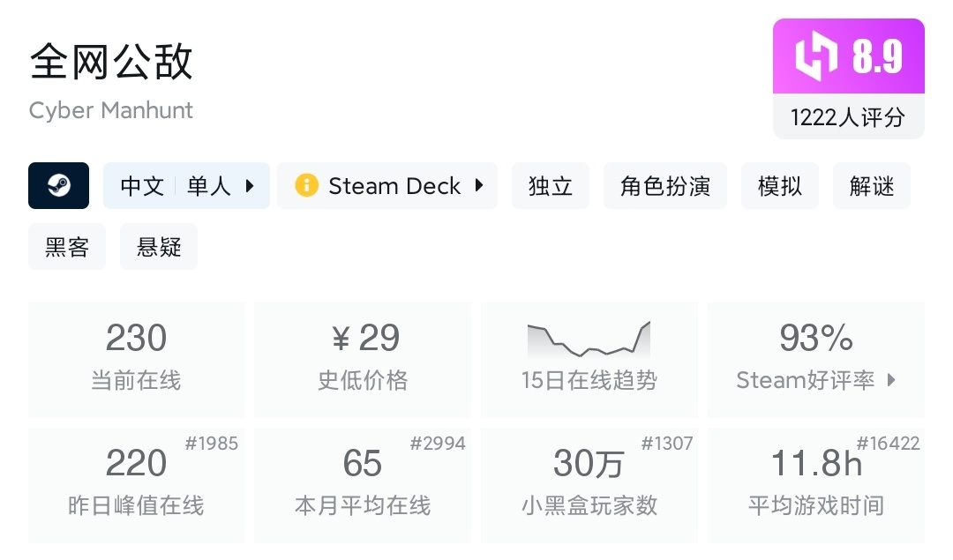Select the 黑客 tag
Screen dimensions: 953x560
(67, 247)
